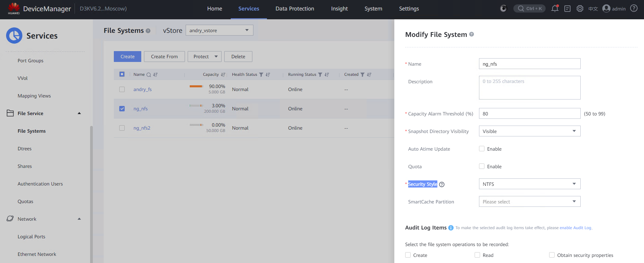644x263 pixels.
Task: Click the search icon in Name column
Action: 148,75
